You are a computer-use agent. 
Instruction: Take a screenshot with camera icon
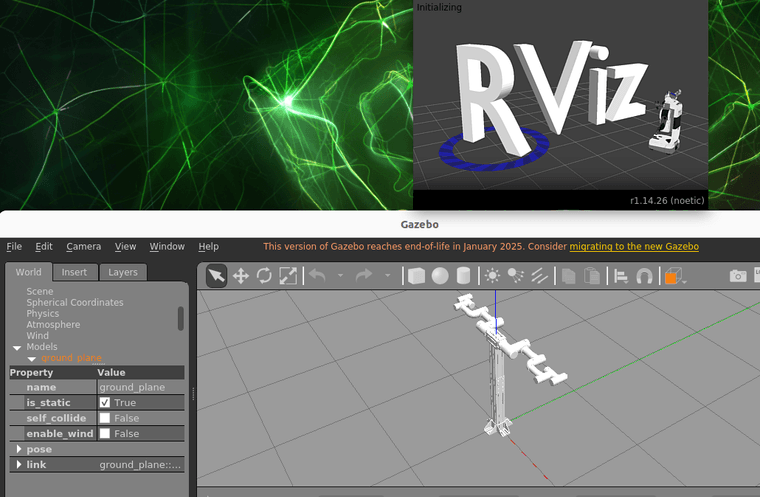[738, 276]
